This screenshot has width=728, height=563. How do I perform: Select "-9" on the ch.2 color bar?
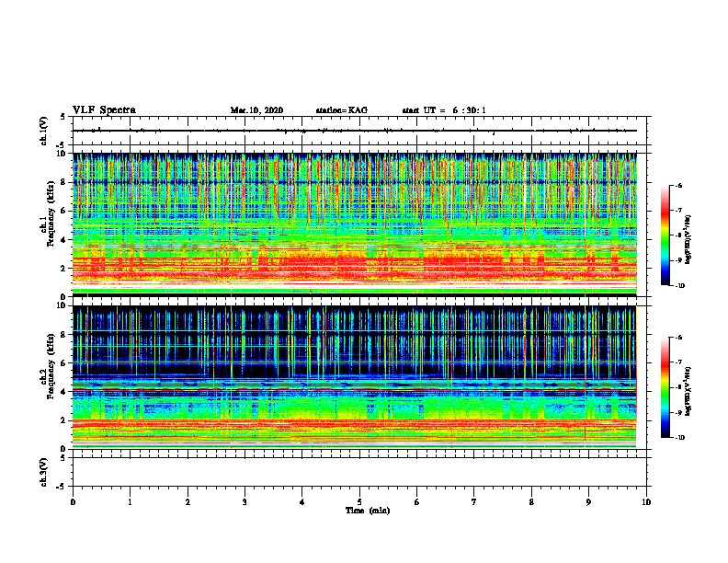[678, 412]
